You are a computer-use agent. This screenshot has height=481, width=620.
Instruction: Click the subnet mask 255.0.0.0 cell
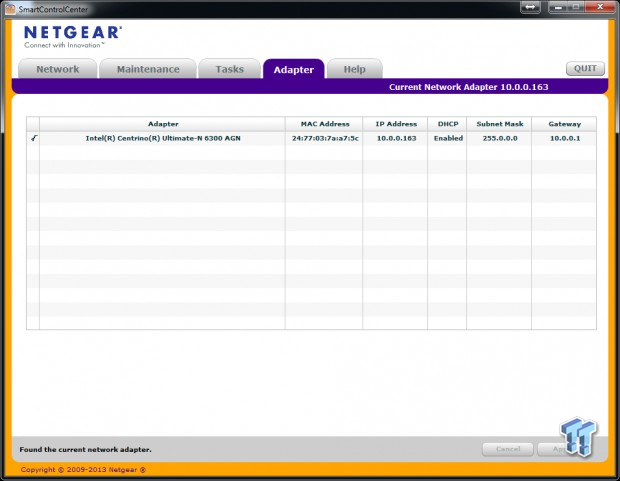coord(500,138)
